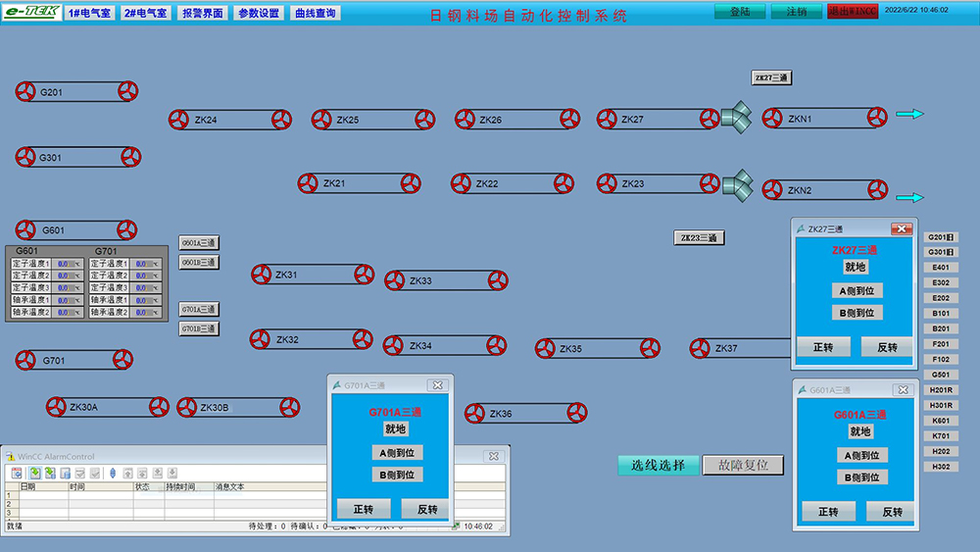Click right drive wheel of ZK26 conveyor
Image resolution: width=980 pixels, height=552 pixels.
[569, 119]
